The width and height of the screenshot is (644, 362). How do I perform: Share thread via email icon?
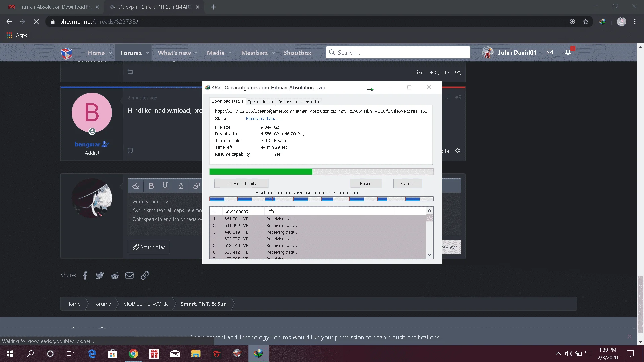(x=129, y=276)
